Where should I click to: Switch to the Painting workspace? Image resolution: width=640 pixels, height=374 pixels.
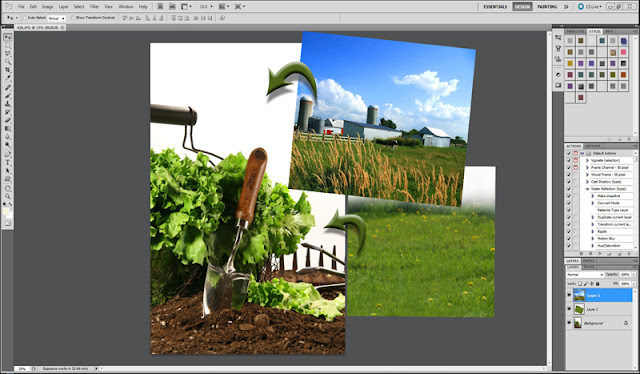pyautogui.click(x=547, y=7)
